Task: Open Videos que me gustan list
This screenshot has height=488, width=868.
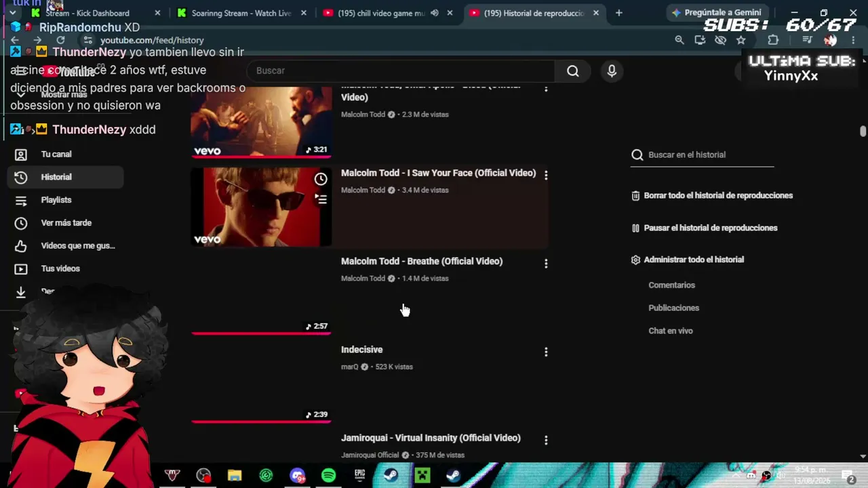Action: pos(66,246)
